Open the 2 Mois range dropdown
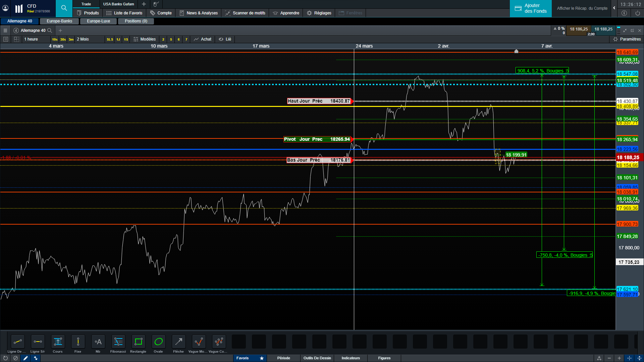Viewport: 644px width, 362px height. [x=83, y=39]
